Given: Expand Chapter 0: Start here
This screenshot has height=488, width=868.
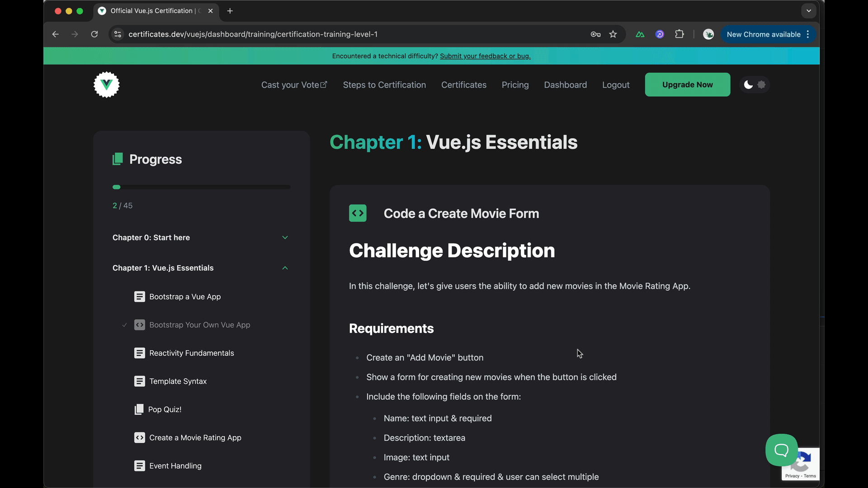Looking at the screenshot, I should point(201,238).
